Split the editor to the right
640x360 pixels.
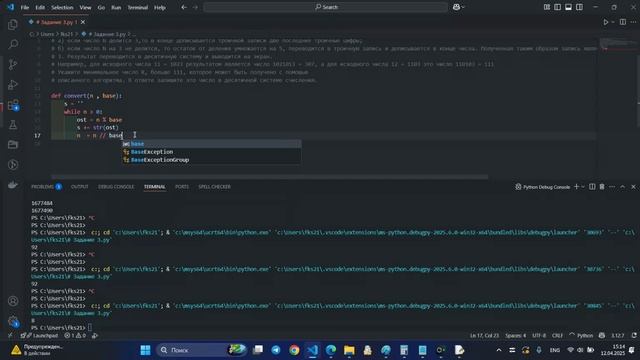point(622,22)
